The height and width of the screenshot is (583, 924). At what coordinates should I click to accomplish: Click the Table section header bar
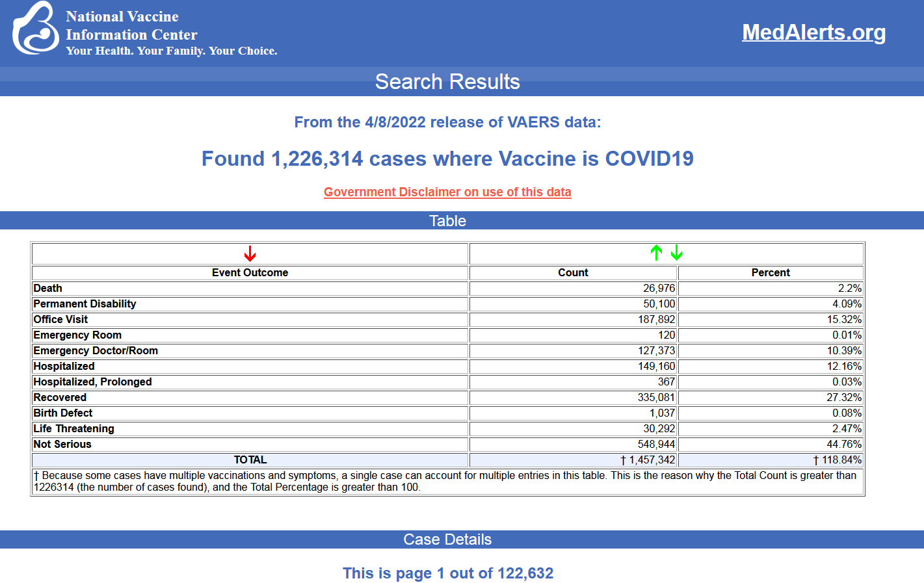point(462,220)
